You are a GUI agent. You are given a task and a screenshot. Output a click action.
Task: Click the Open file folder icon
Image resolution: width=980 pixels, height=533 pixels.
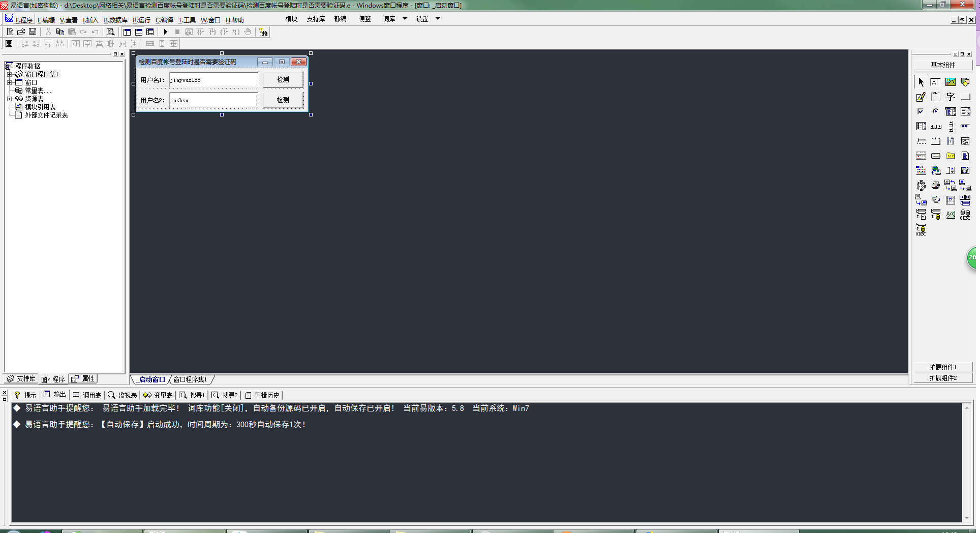pyautogui.click(x=21, y=32)
